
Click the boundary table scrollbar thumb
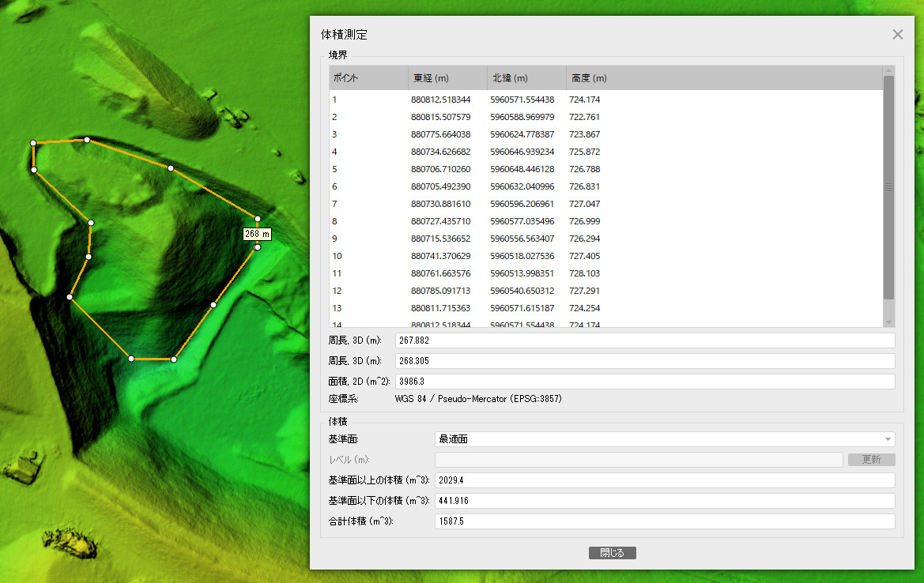(x=888, y=187)
